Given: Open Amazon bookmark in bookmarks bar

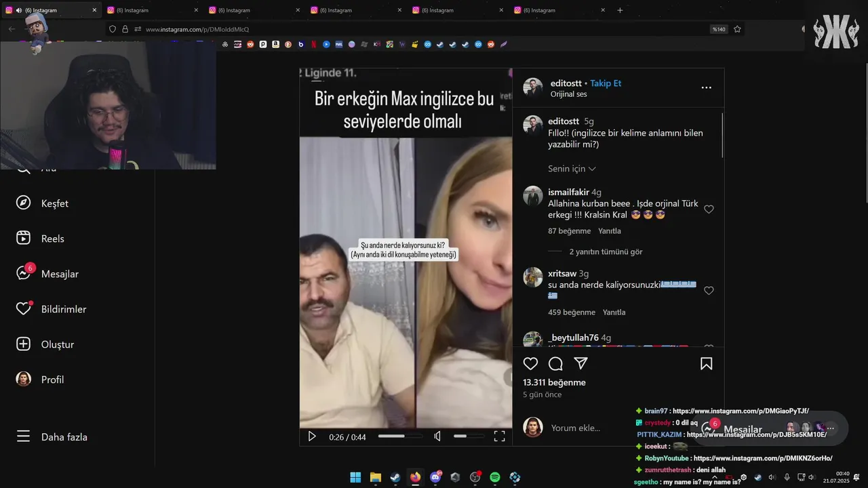Looking at the screenshot, I should point(275,44).
